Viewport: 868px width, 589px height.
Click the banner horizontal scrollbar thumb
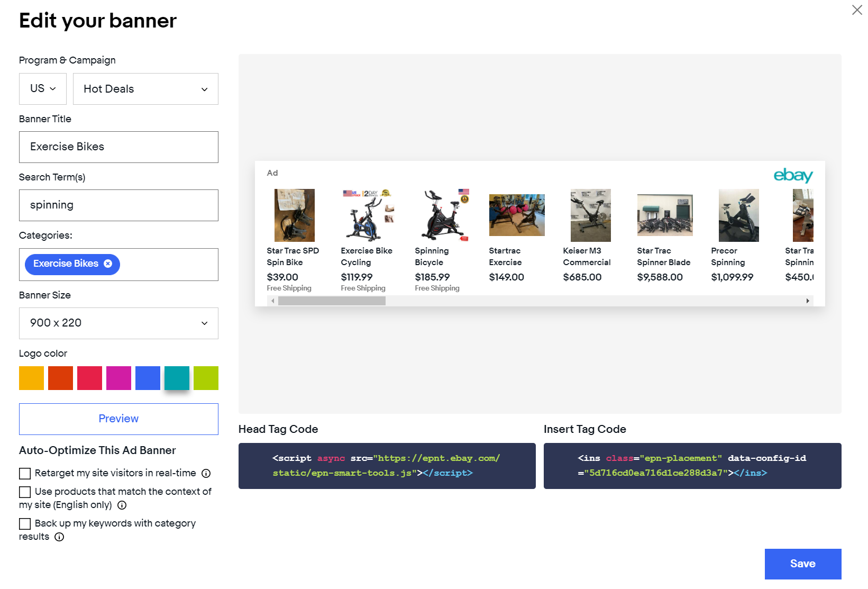tap(332, 301)
